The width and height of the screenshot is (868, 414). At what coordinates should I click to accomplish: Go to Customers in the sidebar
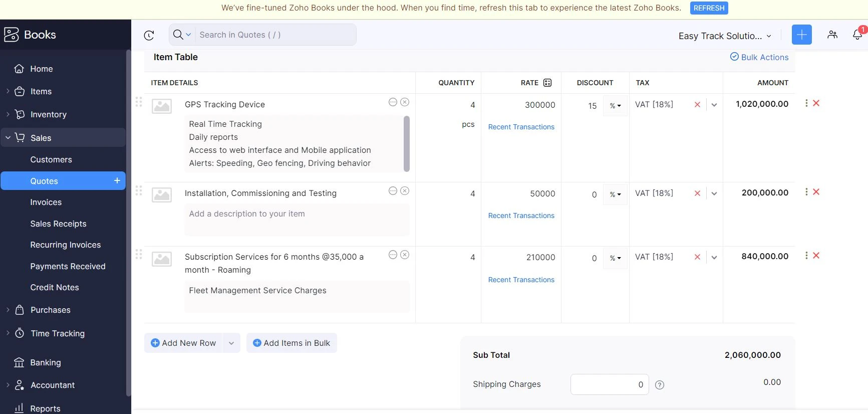pyautogui.click(x=51, y=160)
